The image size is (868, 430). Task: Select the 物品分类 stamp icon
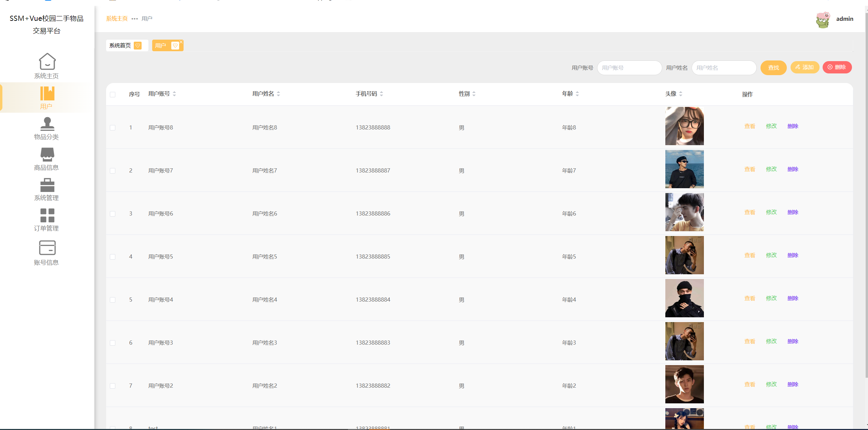47,124
